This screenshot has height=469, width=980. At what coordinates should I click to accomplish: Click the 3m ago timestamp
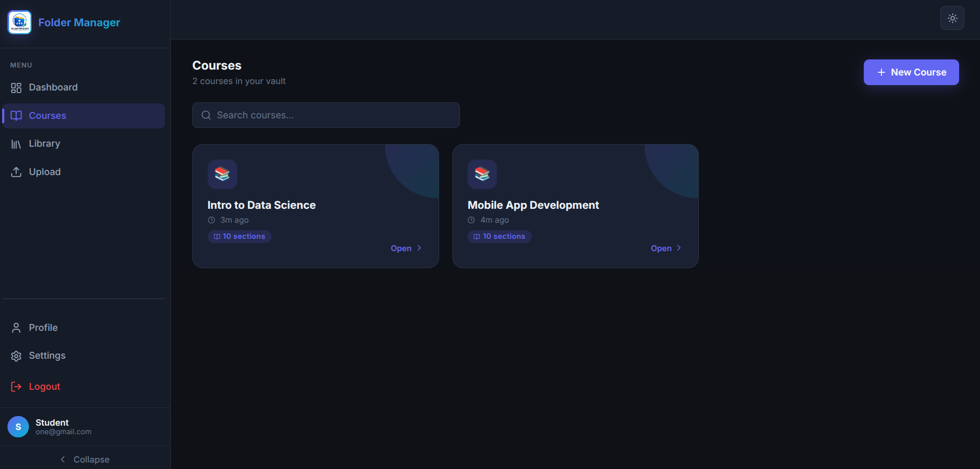[x=234, y=220]
